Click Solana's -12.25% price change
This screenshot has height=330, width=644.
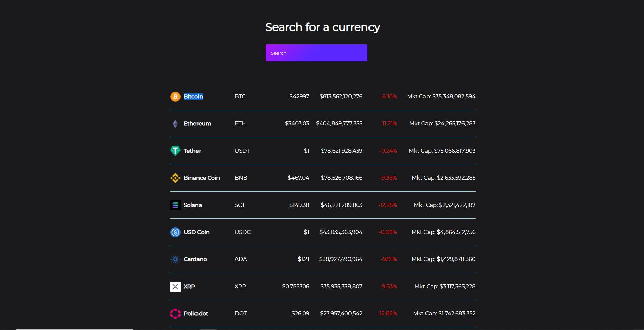[x=387, y=205]
